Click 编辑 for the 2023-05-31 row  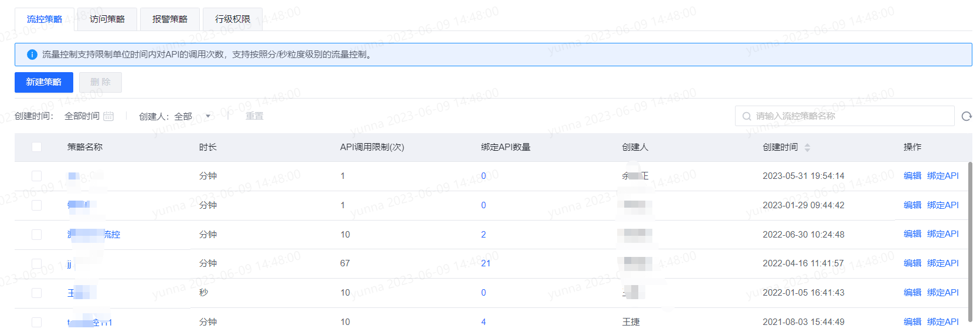[x=913, y=175]
